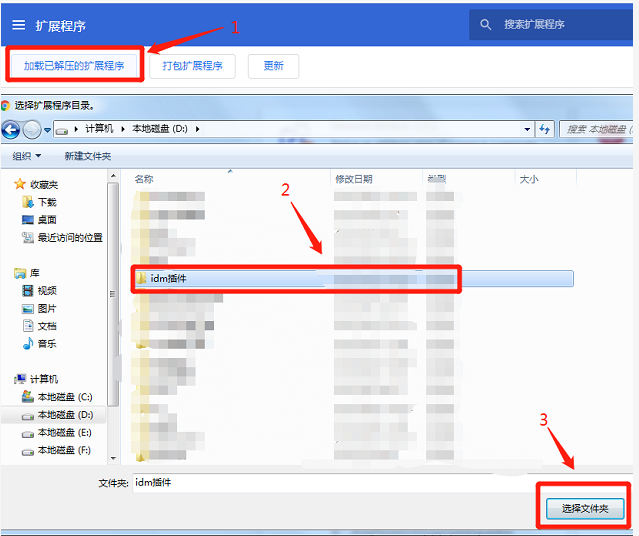
Task: Click 本地磁盘 (D:) in address path
Action: coord(160,129)
